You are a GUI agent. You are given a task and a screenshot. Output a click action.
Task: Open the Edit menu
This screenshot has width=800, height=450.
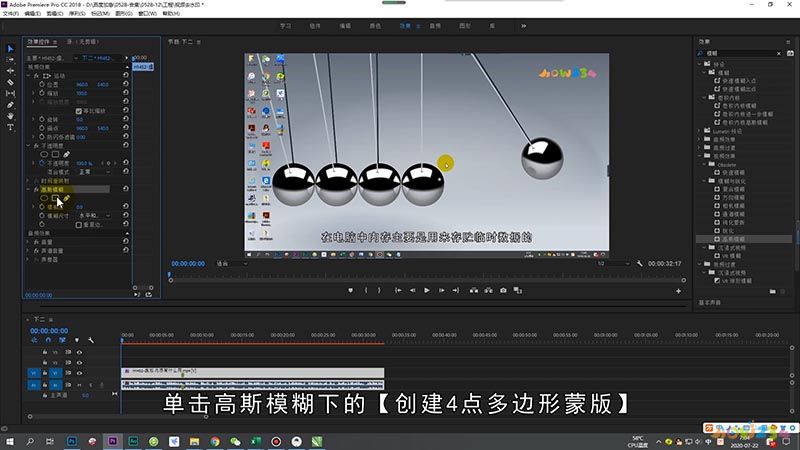[33, 14]
